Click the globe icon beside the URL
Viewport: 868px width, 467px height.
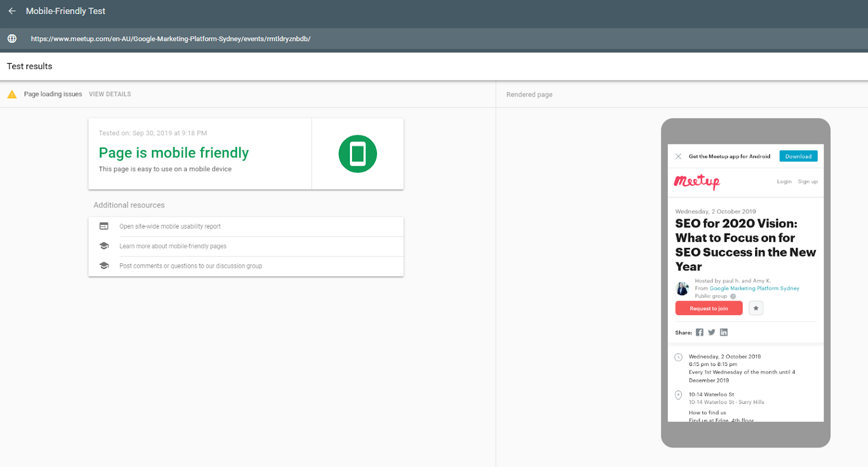(12, 39)
